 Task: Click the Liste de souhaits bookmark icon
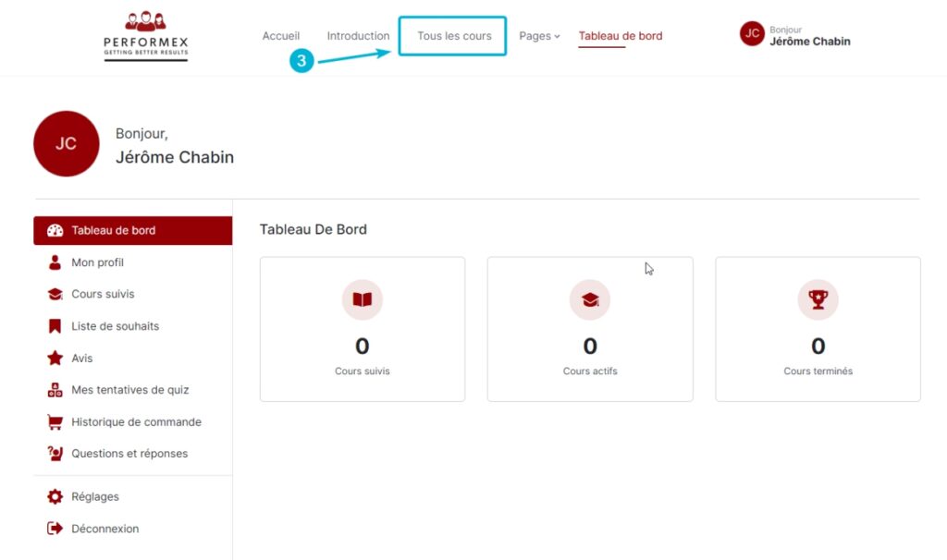click(x=55, y=326)
